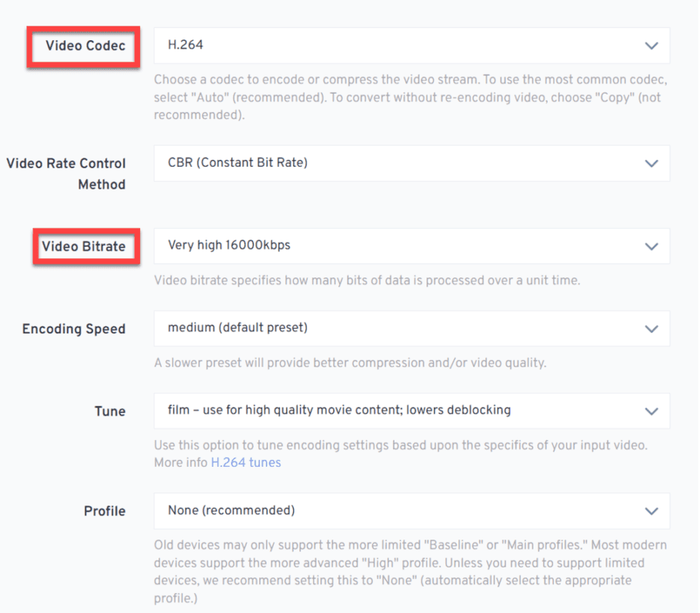Click the chevron arrow in the Profile field

(x=652, y=511)
